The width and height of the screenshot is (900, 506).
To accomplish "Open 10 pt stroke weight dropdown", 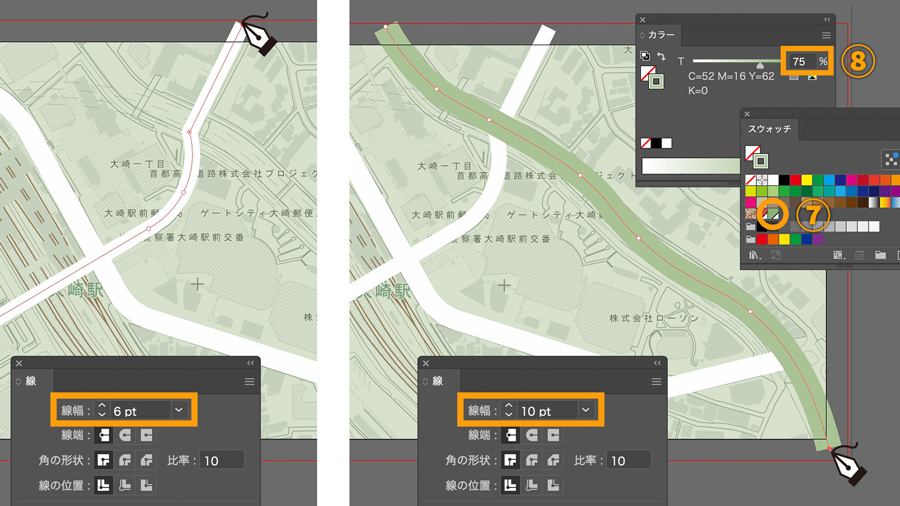I will tap(586, 410).
